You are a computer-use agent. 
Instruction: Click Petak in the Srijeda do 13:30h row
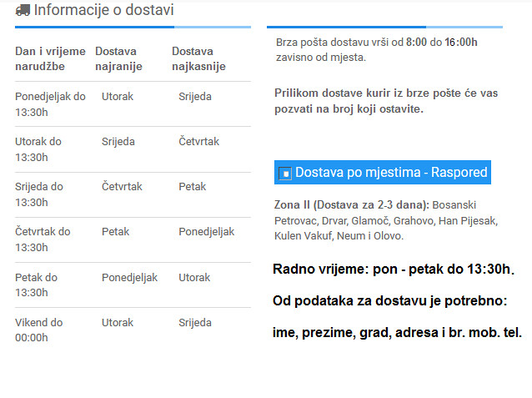click(192, 186)
